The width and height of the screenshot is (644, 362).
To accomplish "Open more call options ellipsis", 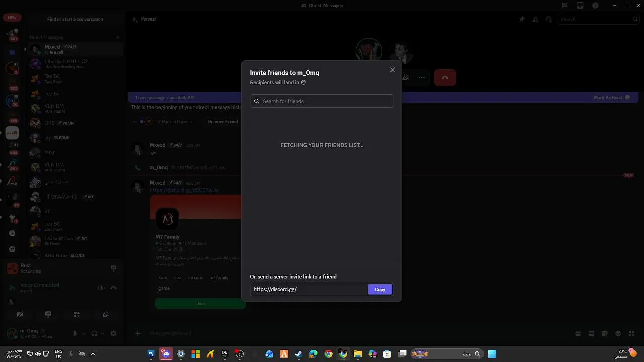I will pos(422,77).
